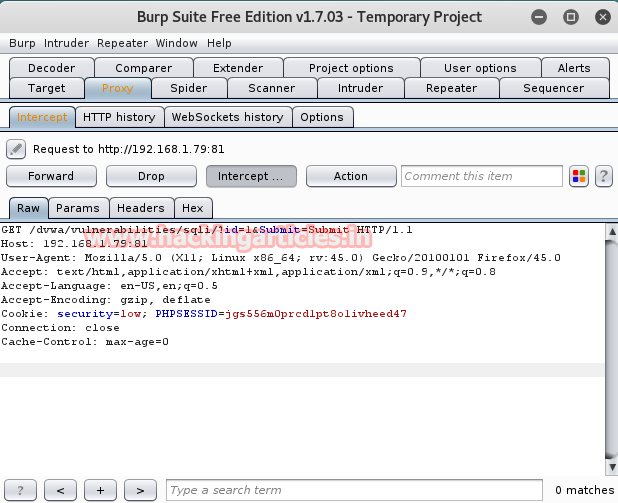The image size is (618, 503).
Task: Toggle the Intercept is on button
Action: click(x=251, y=176)
